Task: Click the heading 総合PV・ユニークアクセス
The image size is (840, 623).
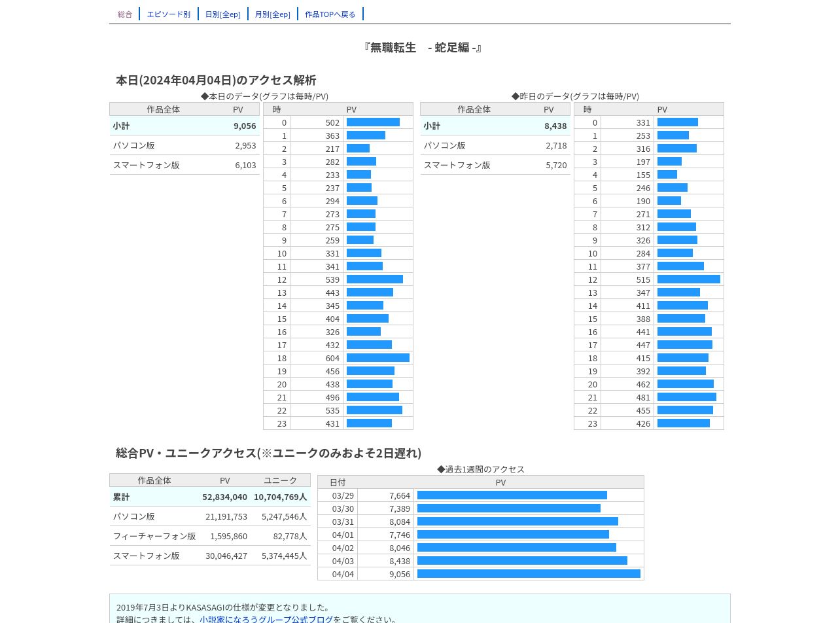Action: coord(268,453)
